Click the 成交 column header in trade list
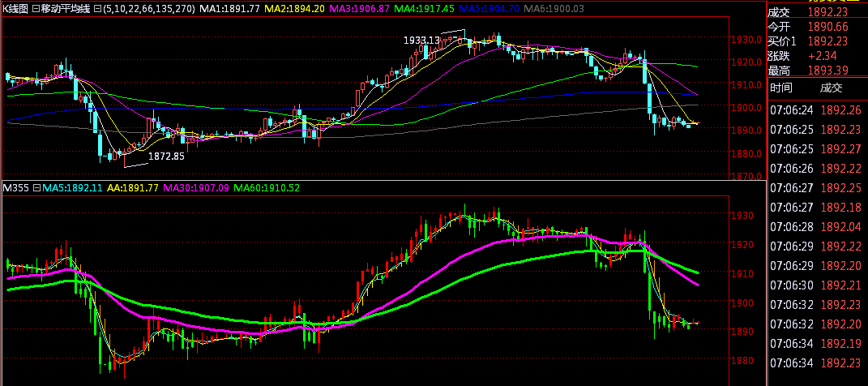The height and width of the screenshot is (386, 868). [832, 88]
